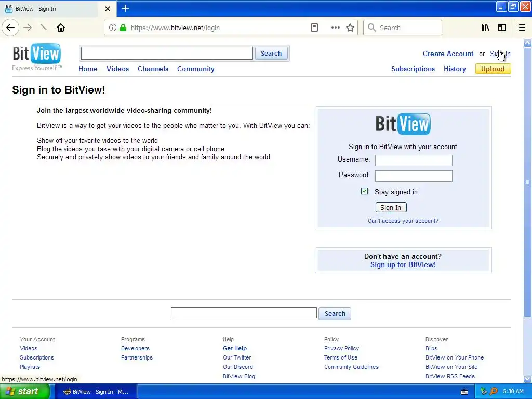Open BitView on Your Phone link
Screen dimensions: 532x399
tap(455, 357)
